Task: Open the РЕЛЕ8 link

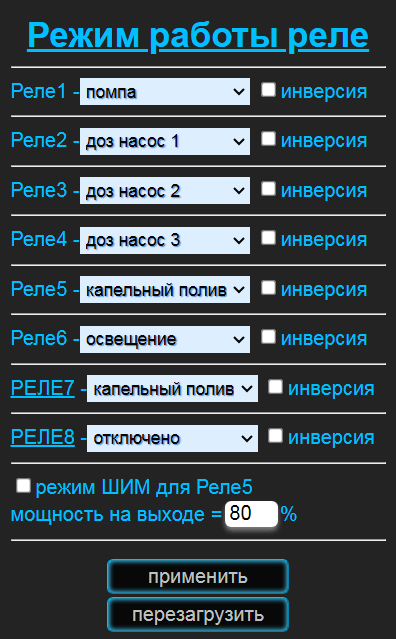Action: pyautogui.click(x=43, y=438)
